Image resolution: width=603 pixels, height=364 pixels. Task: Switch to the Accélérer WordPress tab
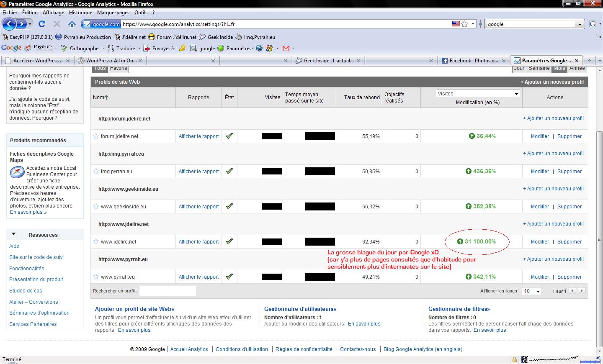[x=37, y=61]
